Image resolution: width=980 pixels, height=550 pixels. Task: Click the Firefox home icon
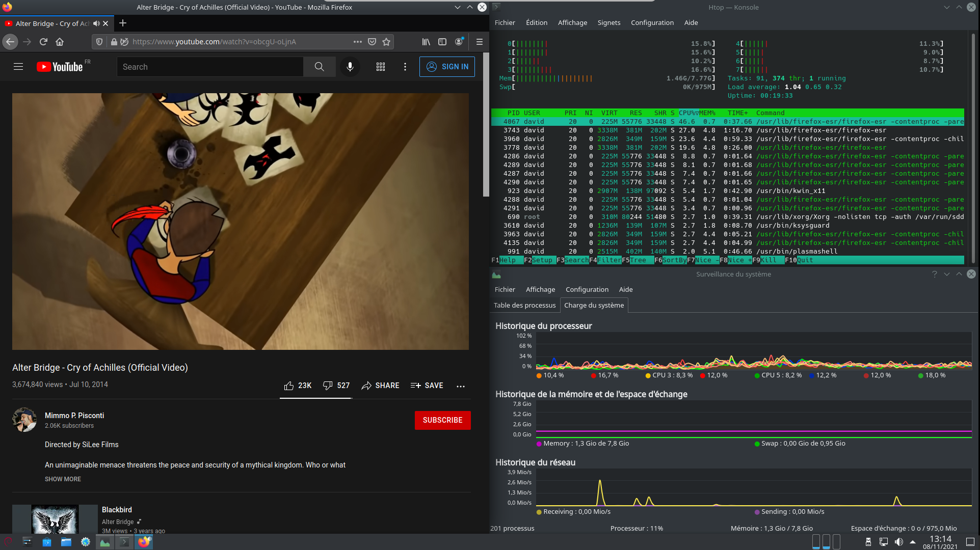click(60, 42)
